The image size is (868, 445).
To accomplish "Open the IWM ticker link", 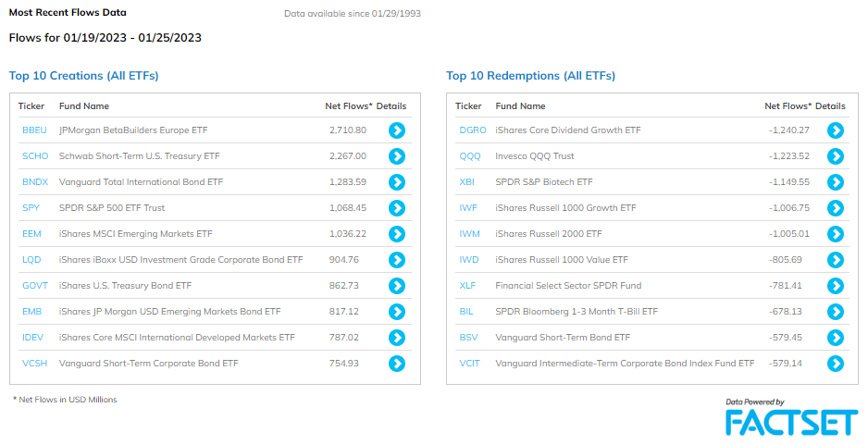I will click(469, 234).
